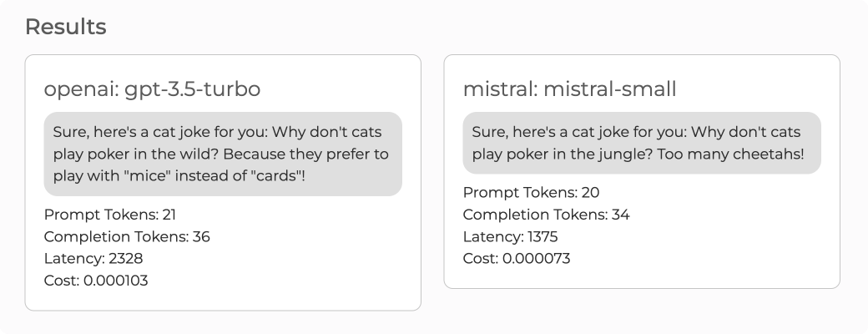Click the gpt-3.5-turbo response message bubble

[223, 154]
